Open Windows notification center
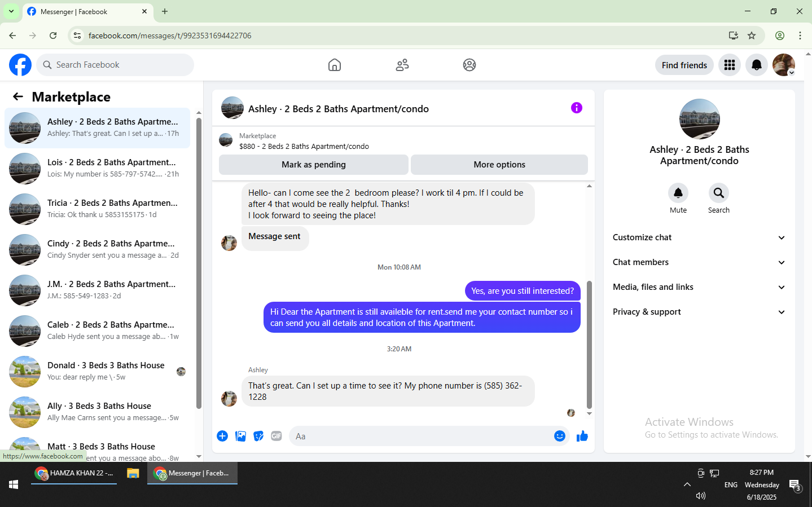Screen dimensions: 812x507 [795, 486]
